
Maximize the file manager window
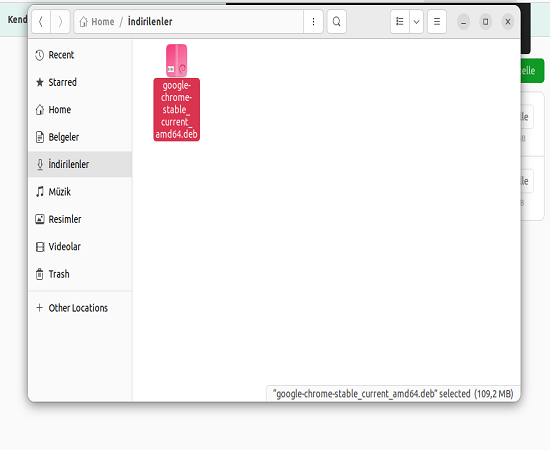485,22
